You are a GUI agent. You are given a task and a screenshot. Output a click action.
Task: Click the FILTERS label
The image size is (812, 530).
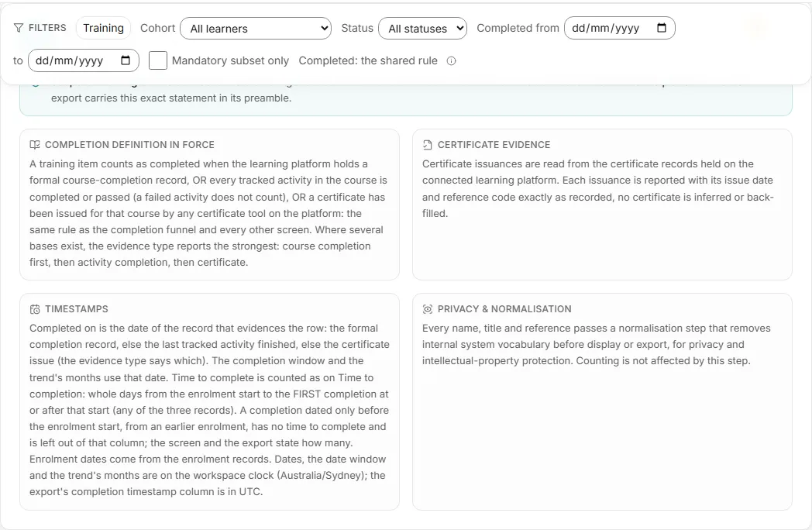click(x=47, y=28)
